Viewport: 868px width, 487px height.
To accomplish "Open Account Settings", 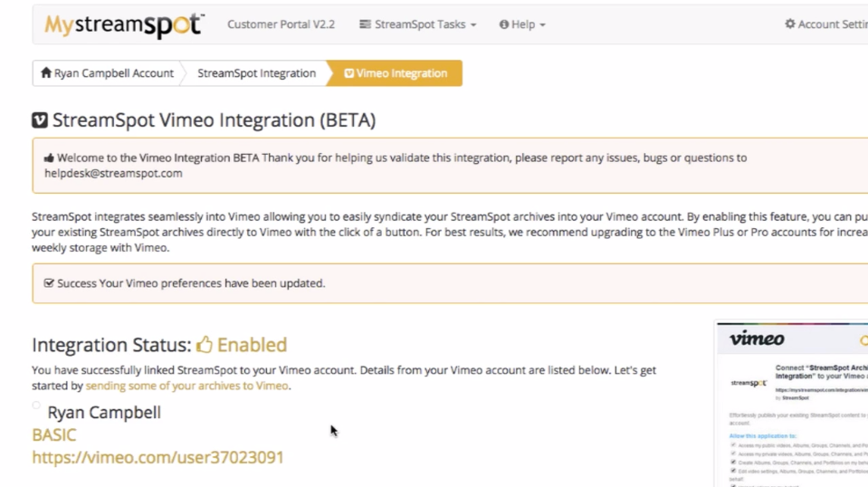I will point(826,24).
